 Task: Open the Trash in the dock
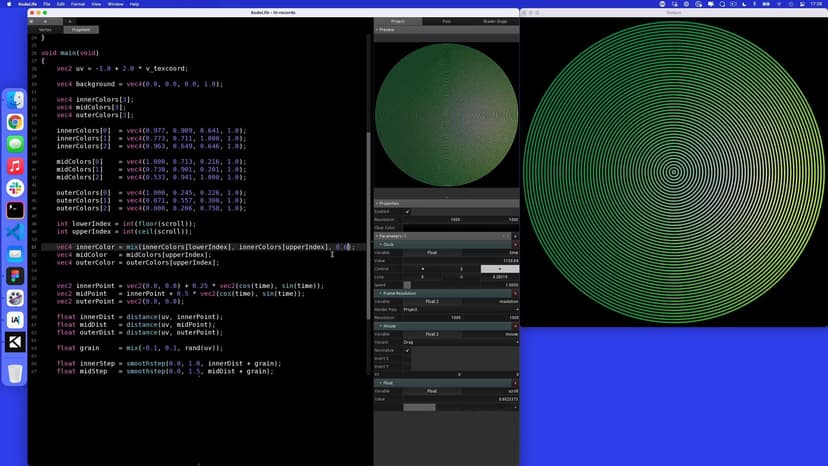coord(15,373)
